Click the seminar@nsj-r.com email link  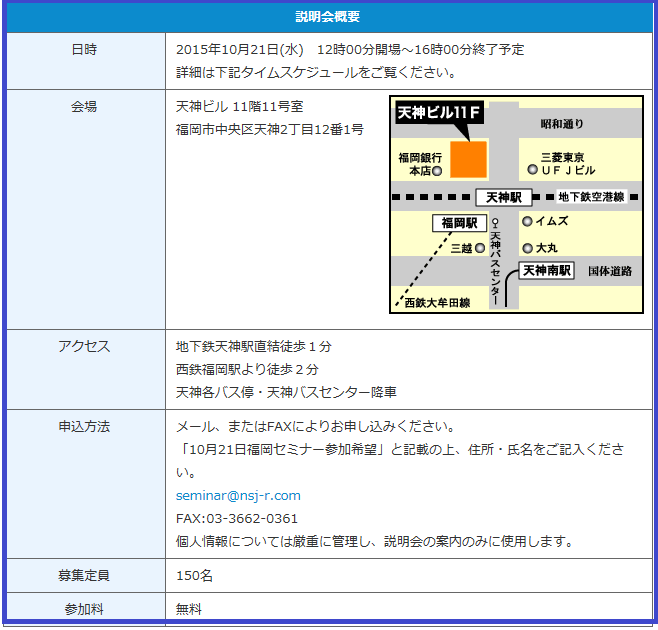[x=238, y=495]
